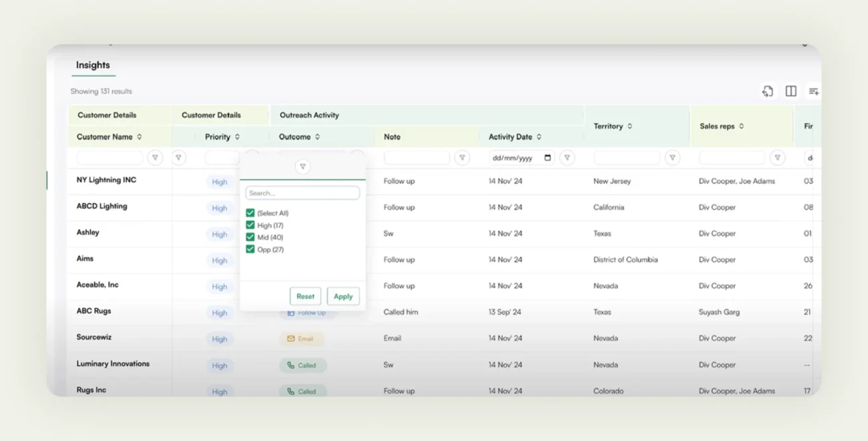Switch to the Insights tab
Image resolution: width=868 pixels, height=441 pixels.
[93, 65]
